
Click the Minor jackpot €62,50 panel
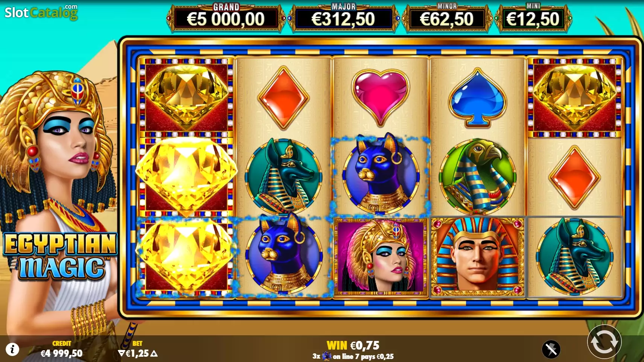(447, 17)
